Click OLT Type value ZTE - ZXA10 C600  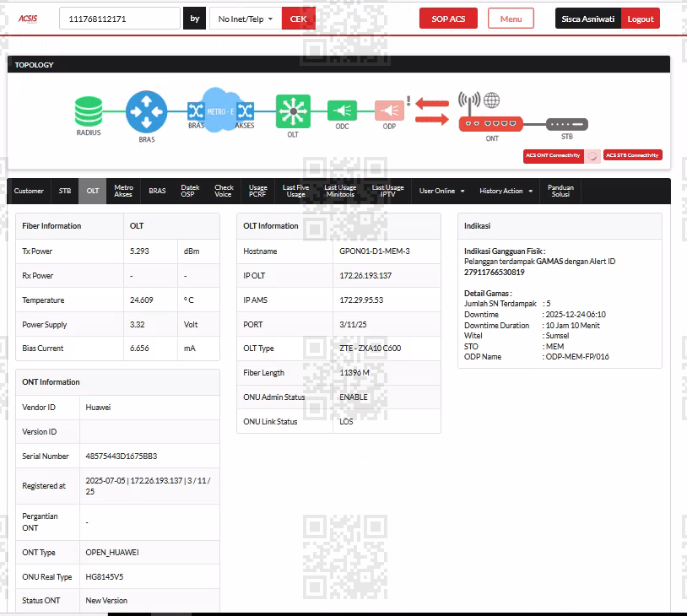371,349
